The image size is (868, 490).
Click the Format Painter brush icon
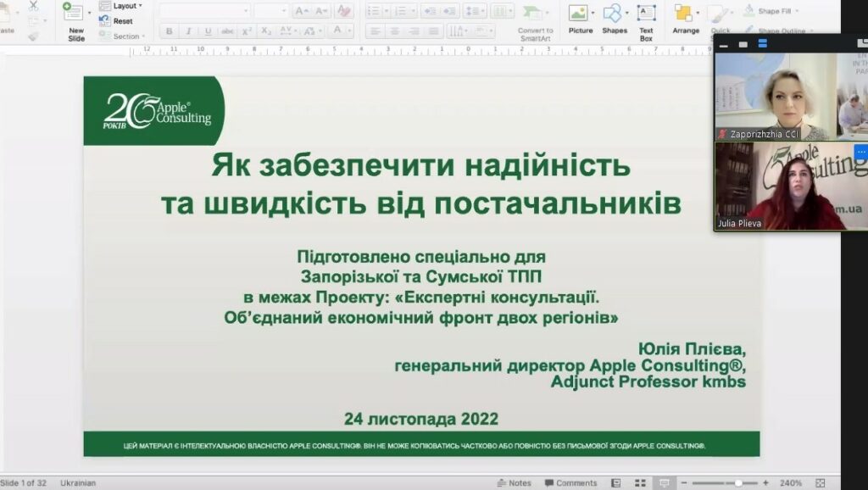(x=34, y=36)
